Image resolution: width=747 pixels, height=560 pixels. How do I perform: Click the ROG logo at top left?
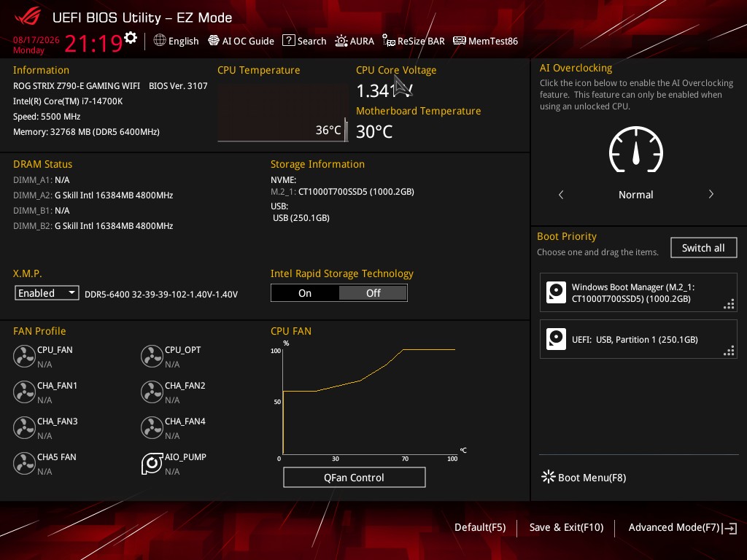click(28, 17)
